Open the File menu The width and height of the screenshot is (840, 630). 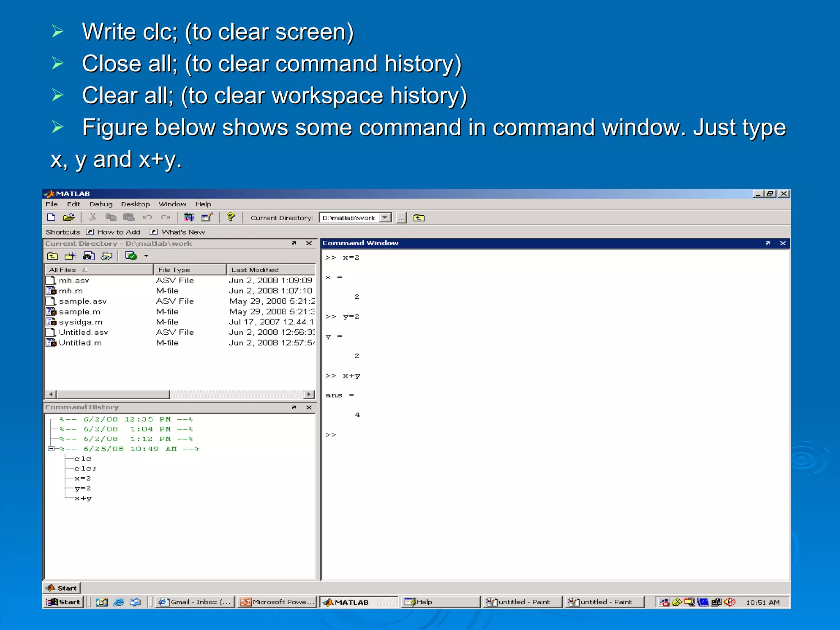click(x=52, y=204)
